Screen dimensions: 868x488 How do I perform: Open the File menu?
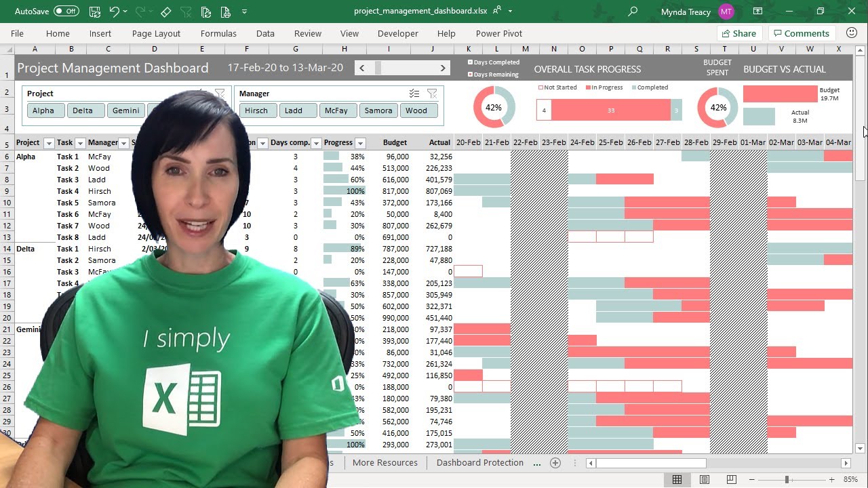[17, 33]
